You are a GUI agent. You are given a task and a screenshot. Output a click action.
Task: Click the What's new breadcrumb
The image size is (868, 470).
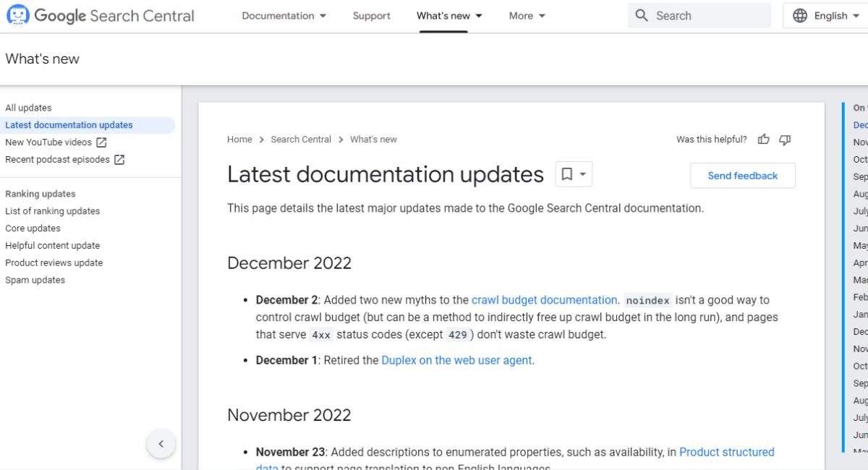(x=373, y=140)
